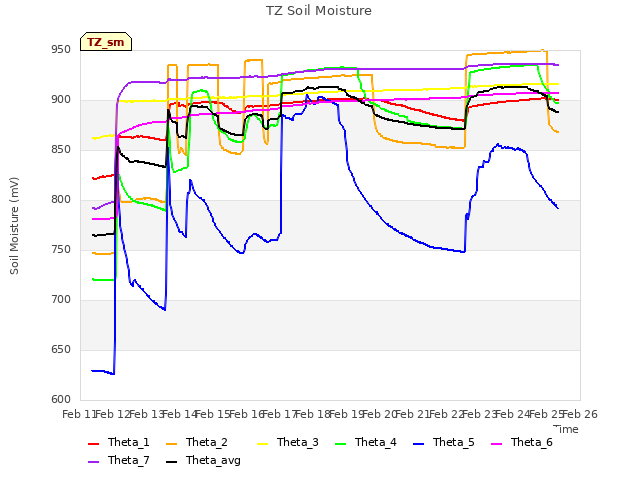Click the 600 y-axis tick label
This screenshot has width=640, height=480.
click(61, 400)
